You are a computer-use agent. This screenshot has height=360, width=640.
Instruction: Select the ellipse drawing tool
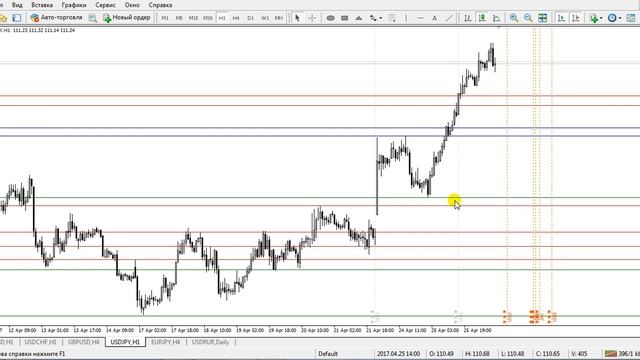(331, 18)
